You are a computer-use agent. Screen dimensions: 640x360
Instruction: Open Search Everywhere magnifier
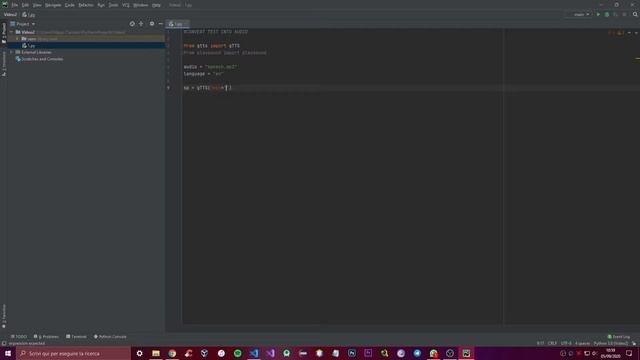pos(635,14)
